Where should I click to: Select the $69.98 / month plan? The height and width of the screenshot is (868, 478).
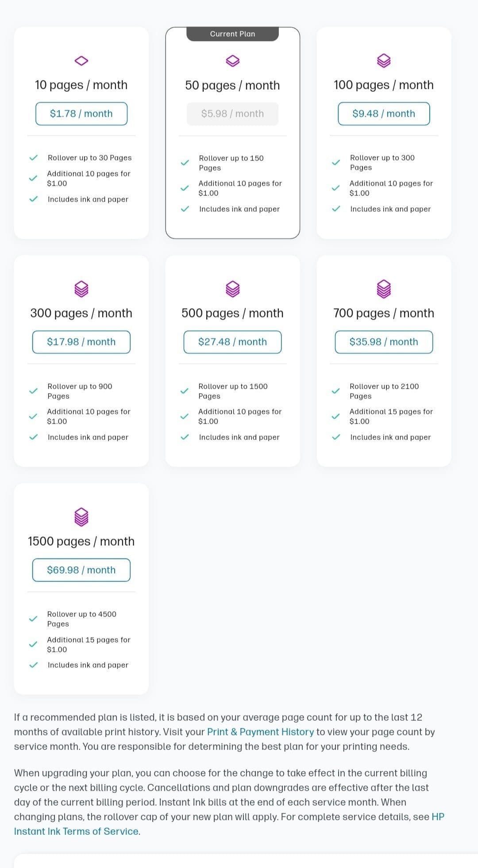[81, 570]
